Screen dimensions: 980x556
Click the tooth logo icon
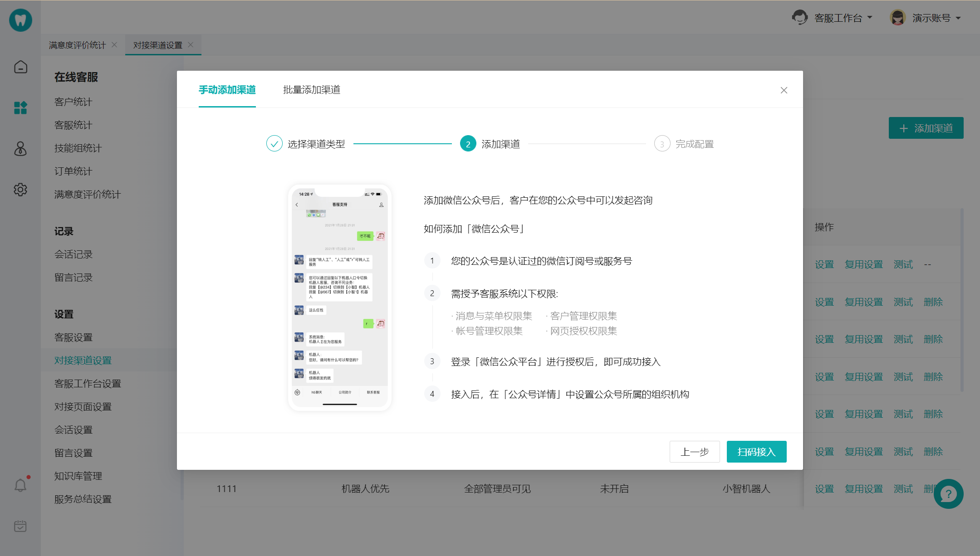pos(20,20)
